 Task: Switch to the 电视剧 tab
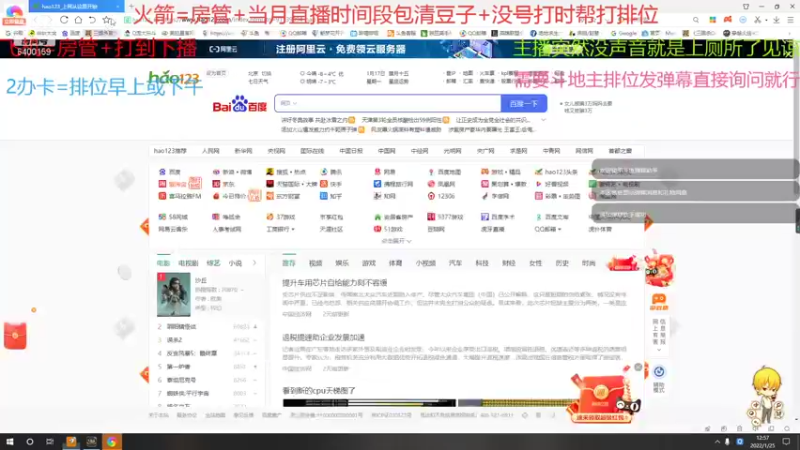[x=188, y=263]
